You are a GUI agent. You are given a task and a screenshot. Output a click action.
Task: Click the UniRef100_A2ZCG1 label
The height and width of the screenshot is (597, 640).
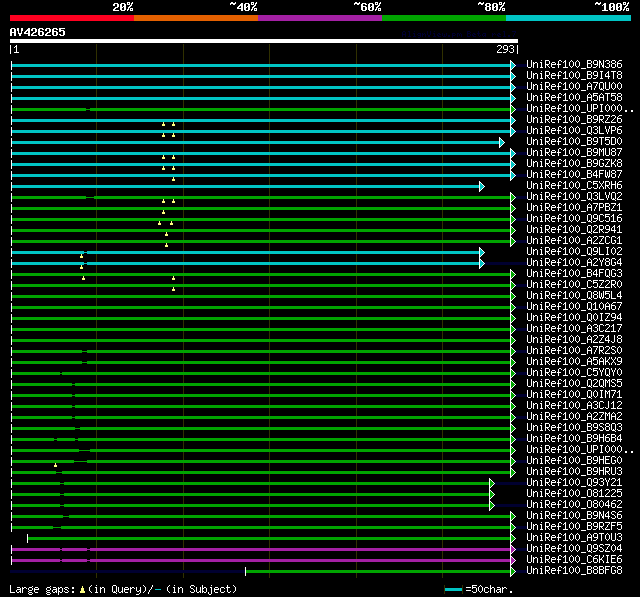point(574,241)
